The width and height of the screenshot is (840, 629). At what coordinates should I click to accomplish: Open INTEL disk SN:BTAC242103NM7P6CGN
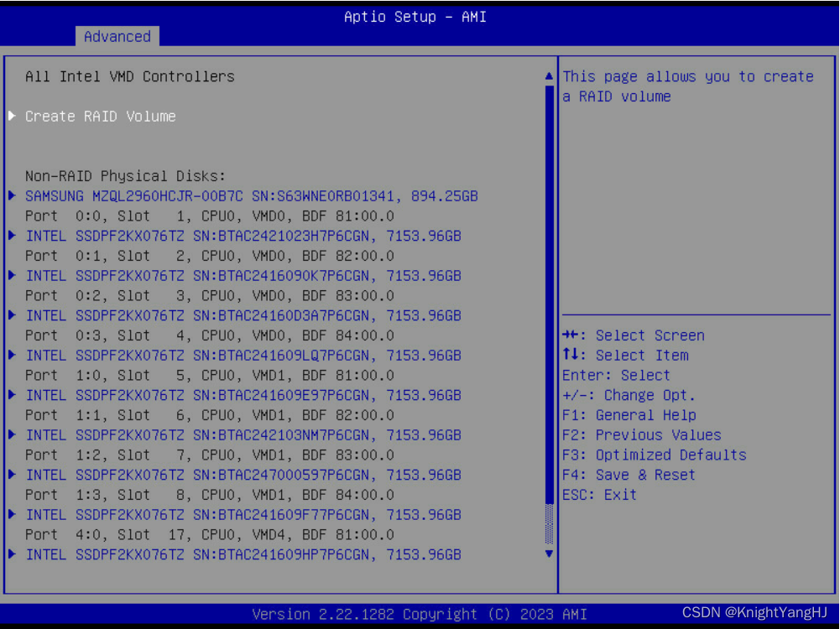tap(243, 435)
